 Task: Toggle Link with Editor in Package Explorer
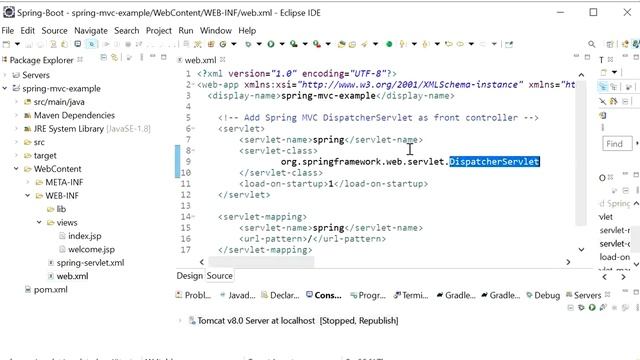pos(114,58)
